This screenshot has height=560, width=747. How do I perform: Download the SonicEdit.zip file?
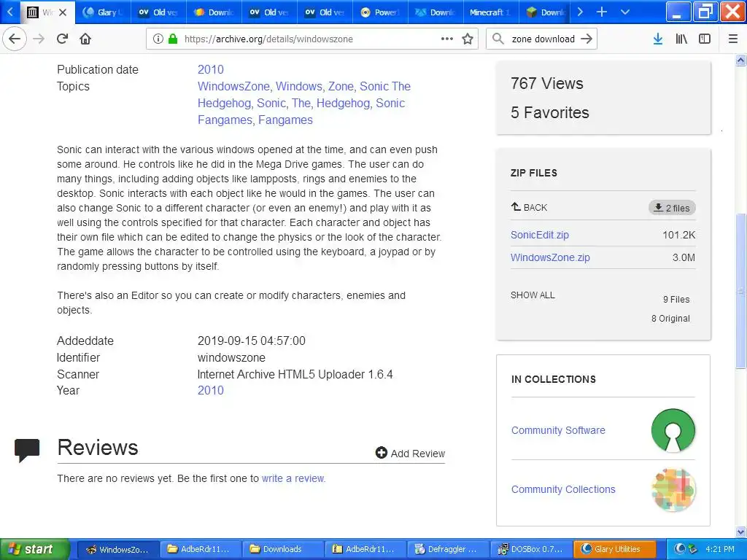click(539, 235)
